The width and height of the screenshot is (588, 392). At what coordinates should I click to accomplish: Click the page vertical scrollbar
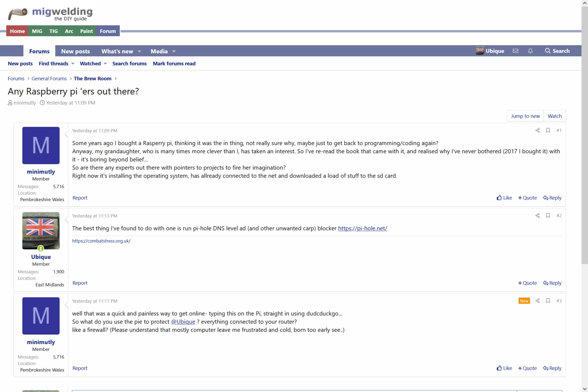(584, 157)
